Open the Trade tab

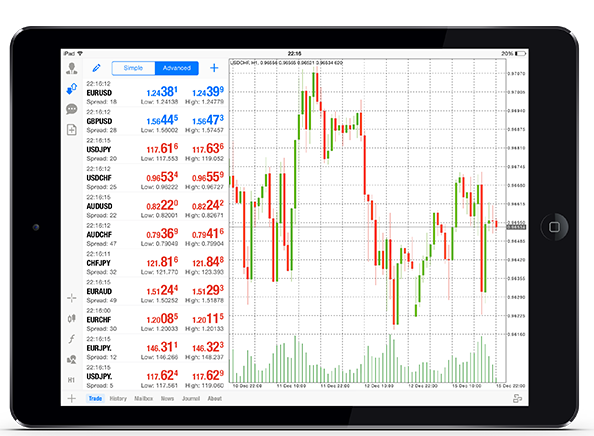click(95, 398)
